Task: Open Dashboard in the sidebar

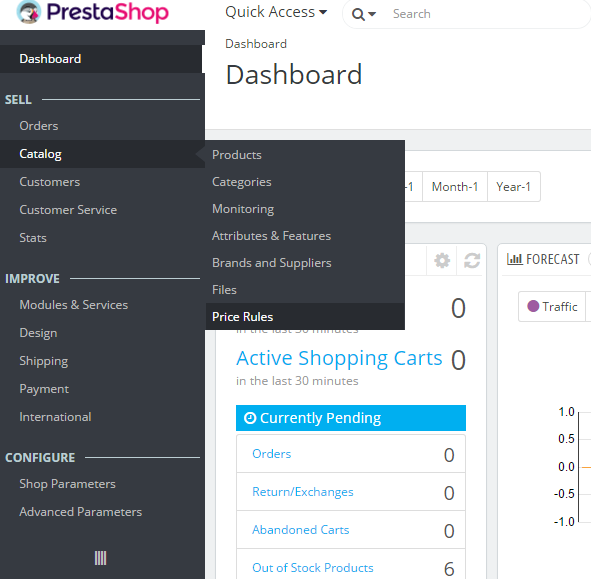Action: coord(101,59)
